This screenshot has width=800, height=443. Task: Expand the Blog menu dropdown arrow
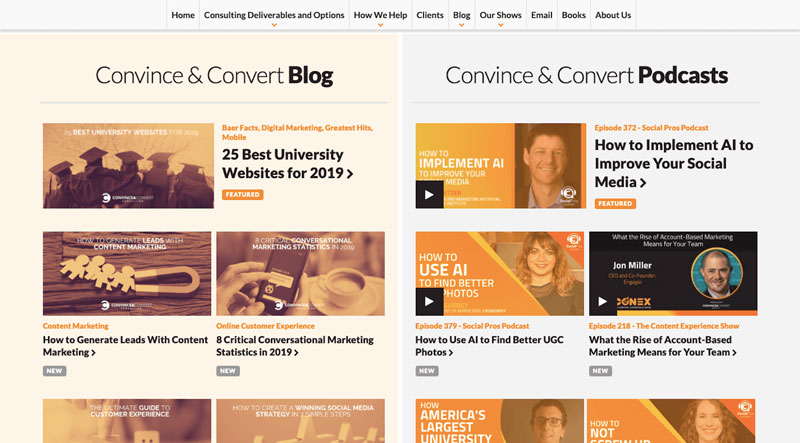pos(461,25)
